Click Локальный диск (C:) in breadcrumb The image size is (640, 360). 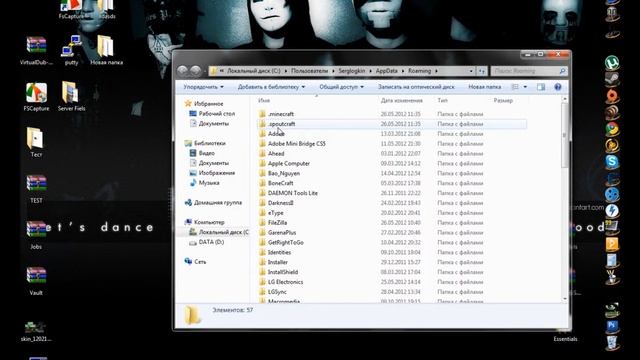click(x=253, y=71)
